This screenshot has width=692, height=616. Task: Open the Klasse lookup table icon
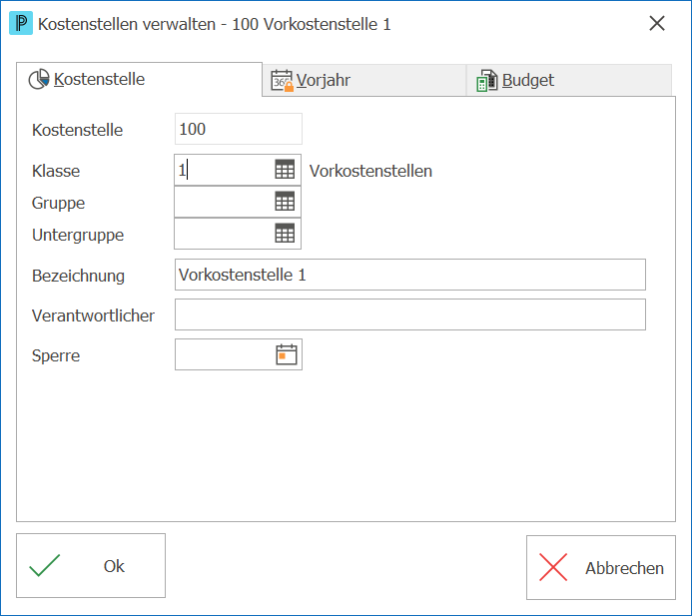[285, 170]
